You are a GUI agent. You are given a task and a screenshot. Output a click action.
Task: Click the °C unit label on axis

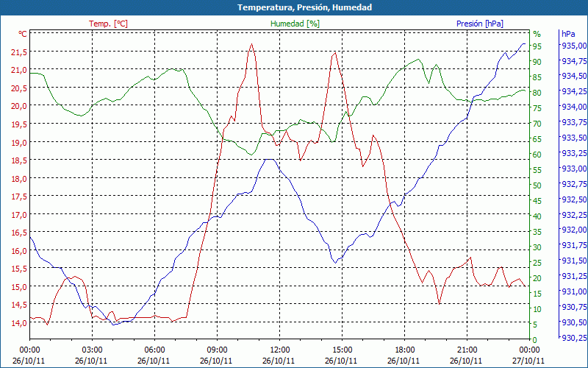(23, 34)
